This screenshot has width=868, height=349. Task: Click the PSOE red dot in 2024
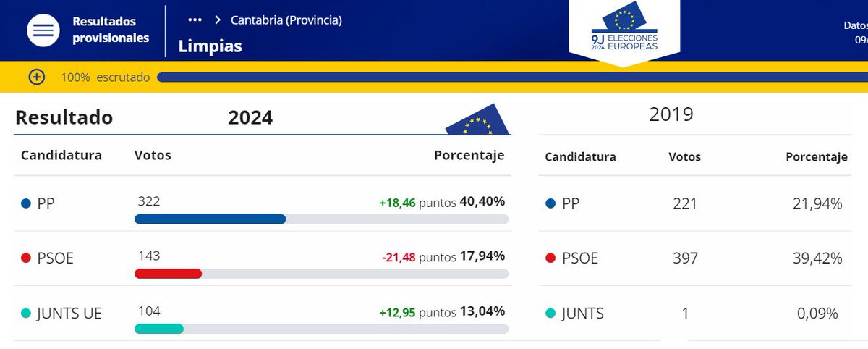[x=26, y=258]
